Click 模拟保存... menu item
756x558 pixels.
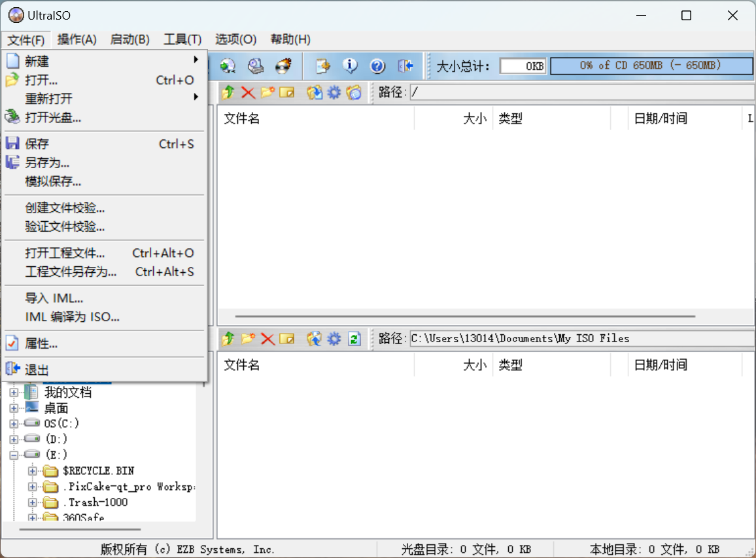pyautogui.click(x=104, y=181)
